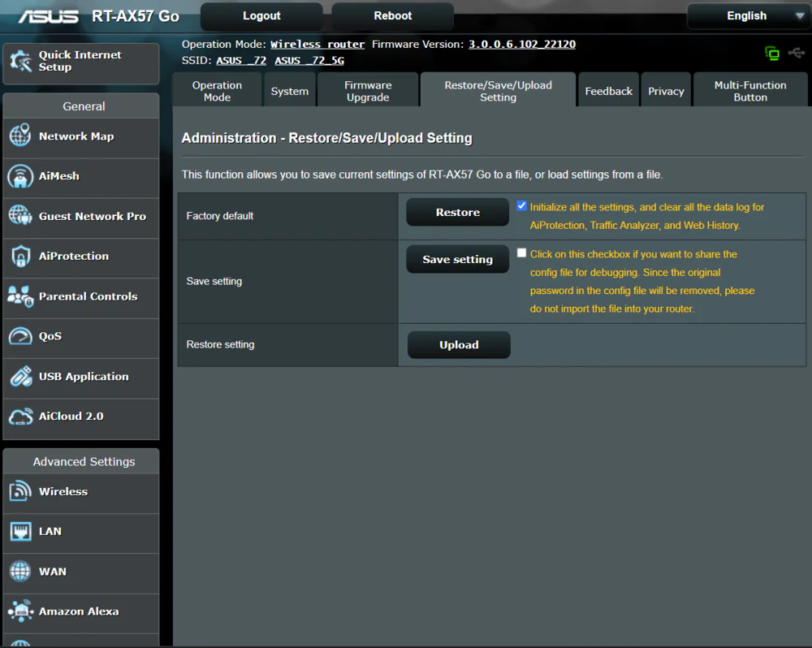Open the Firmware Upgrade tab
The width and height of the screenshot is (812, 648).
[x=368, y=91]
